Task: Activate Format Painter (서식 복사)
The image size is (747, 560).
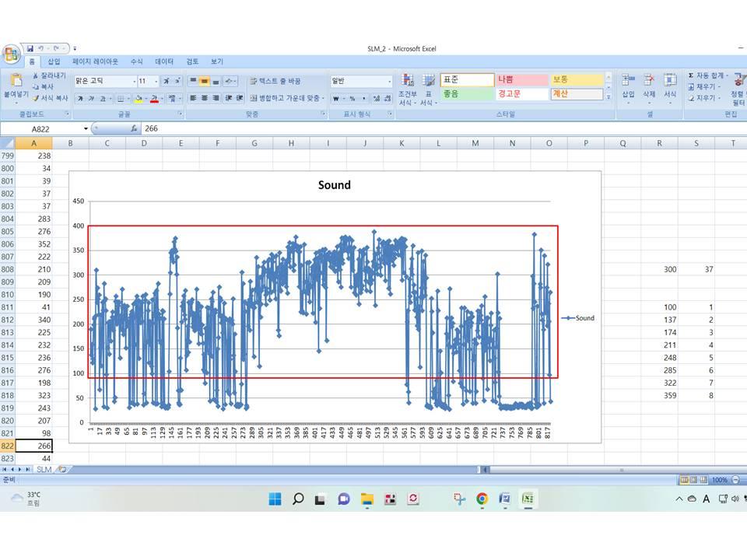Action: [51, 98]
